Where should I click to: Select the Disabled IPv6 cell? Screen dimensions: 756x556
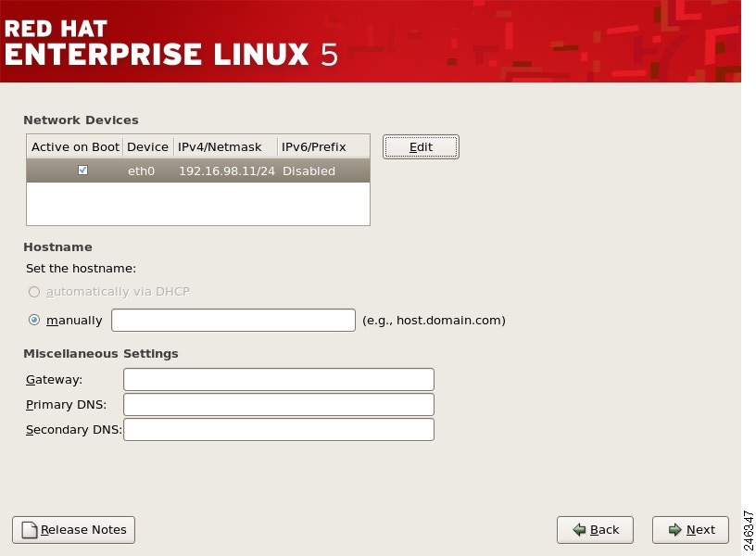[309, 171]
